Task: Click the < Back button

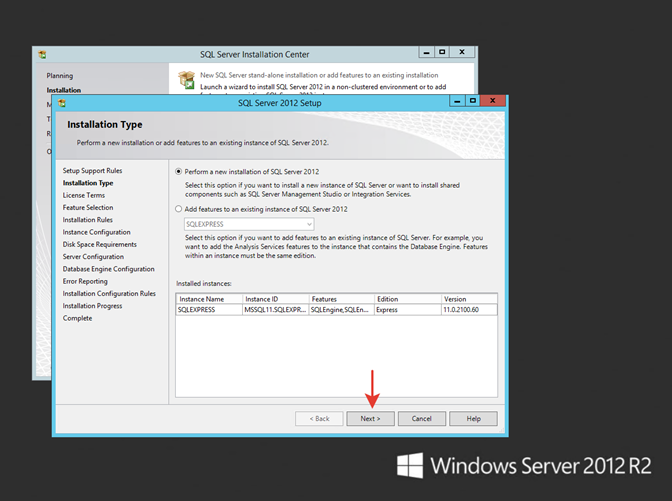Action: [319, 419]
